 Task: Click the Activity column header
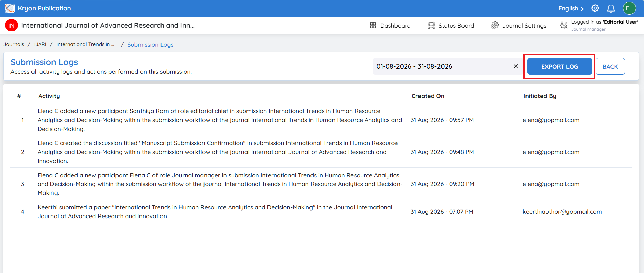point(49,96)
